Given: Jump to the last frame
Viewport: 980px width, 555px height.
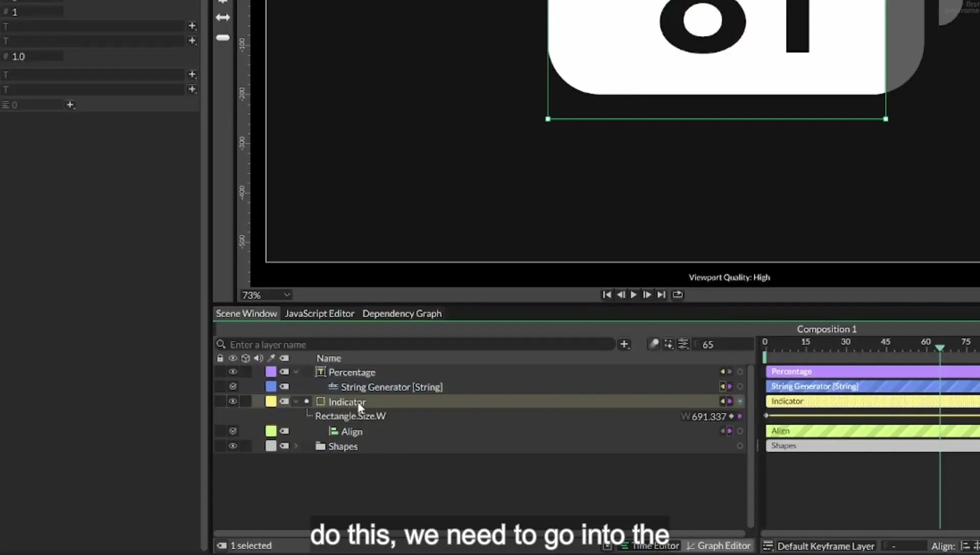Looking at the screenshot, I should [x=661, y=294].
